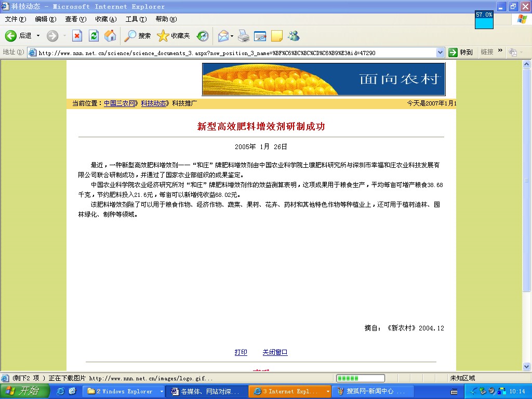Click the page scrollbar up arrow

pyautogui.click(x=527, y=64)
